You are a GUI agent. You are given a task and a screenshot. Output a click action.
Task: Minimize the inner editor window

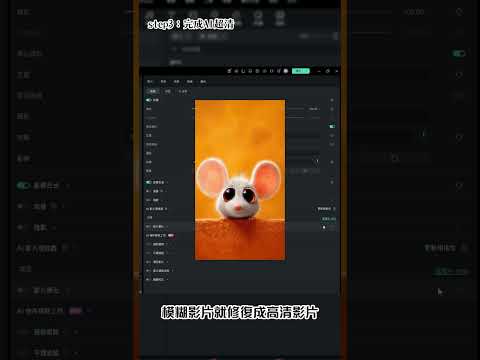pos(319,71)
